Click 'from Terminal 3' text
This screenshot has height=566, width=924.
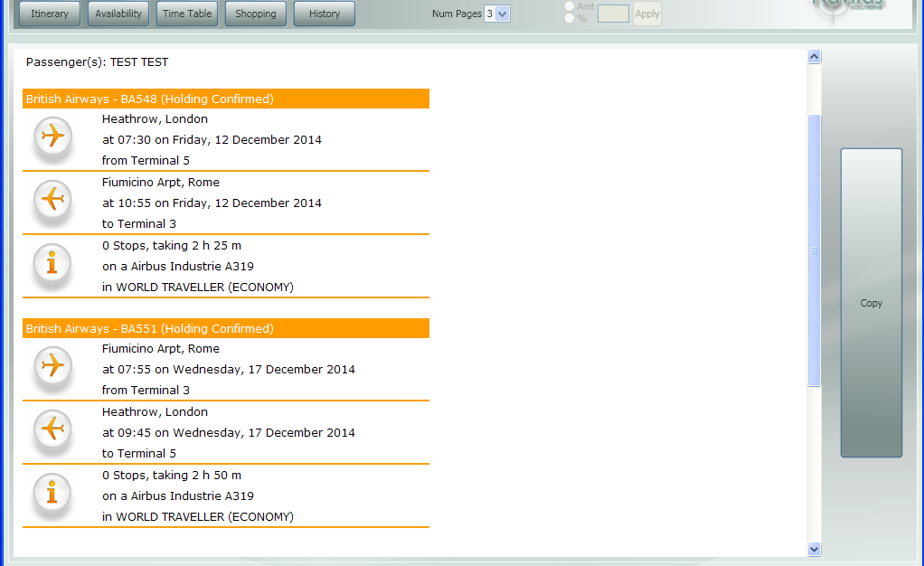coord(146,390)
